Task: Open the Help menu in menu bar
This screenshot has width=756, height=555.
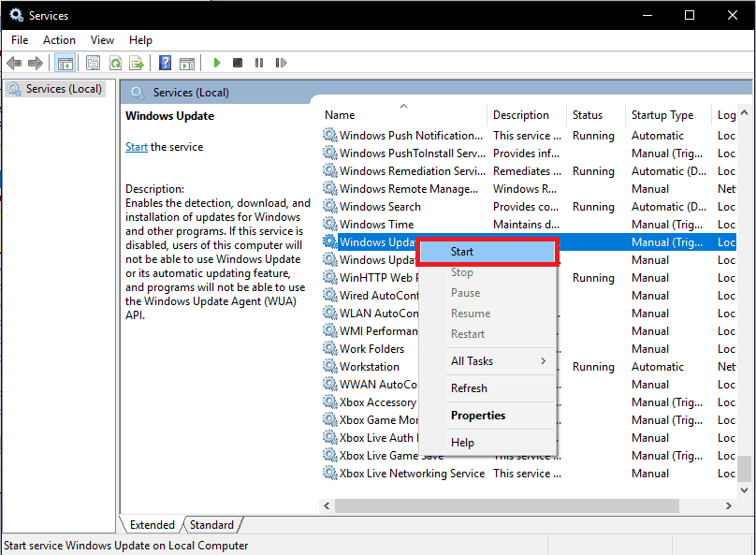Action: (x=140, y=40)
